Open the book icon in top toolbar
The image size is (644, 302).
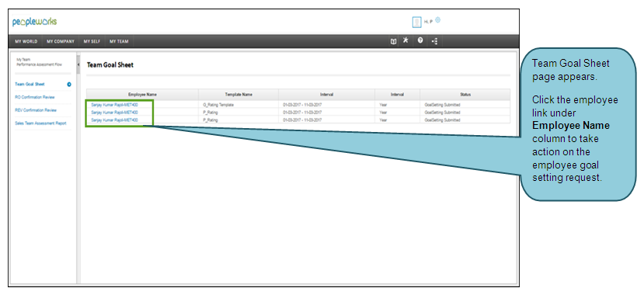(x=393, y=41)
